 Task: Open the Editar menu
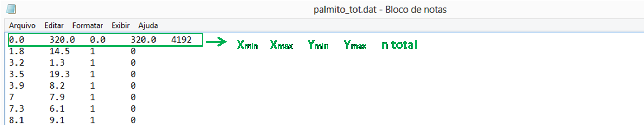click(x=54, y=25)
